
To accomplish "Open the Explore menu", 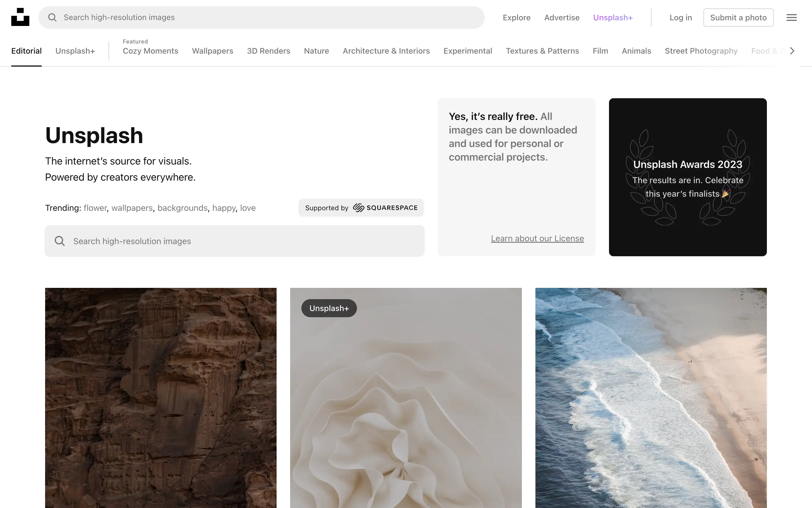I will 517,17.
